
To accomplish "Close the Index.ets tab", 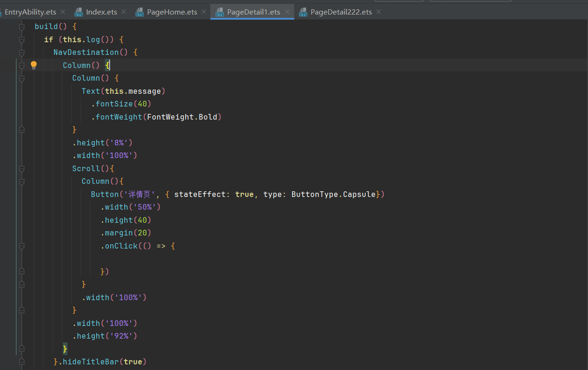I will (x=124, y=12).
